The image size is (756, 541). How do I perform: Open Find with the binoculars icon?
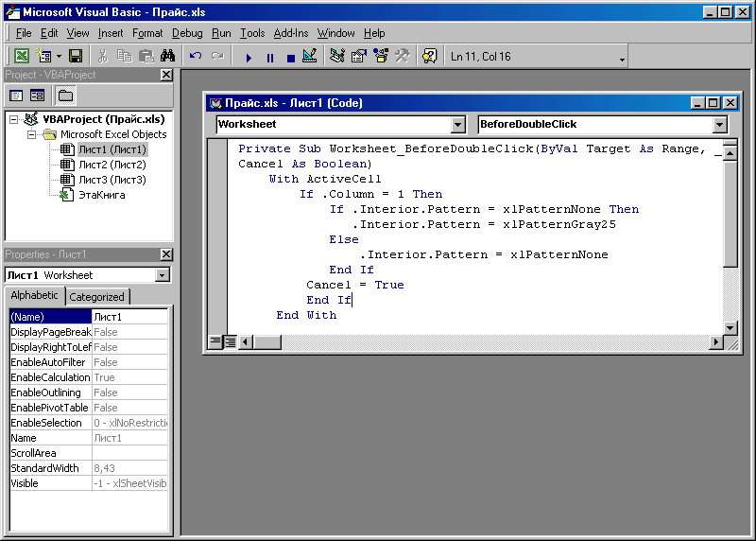[x=168, y=56]
